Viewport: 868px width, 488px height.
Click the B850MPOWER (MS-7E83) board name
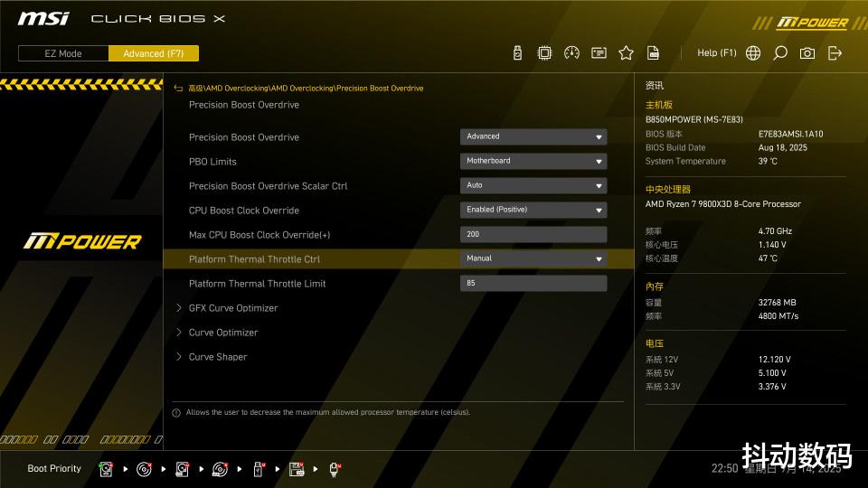click(694, 119)
